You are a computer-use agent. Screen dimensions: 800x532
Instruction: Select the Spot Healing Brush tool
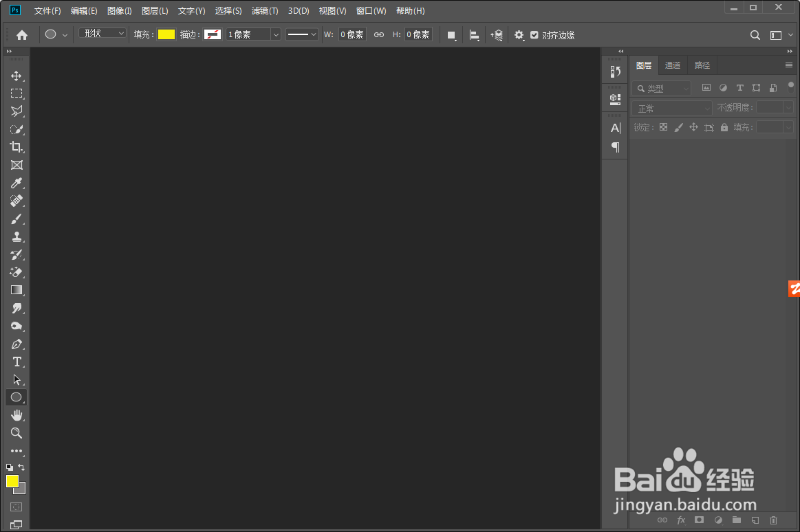click(17, 201)
